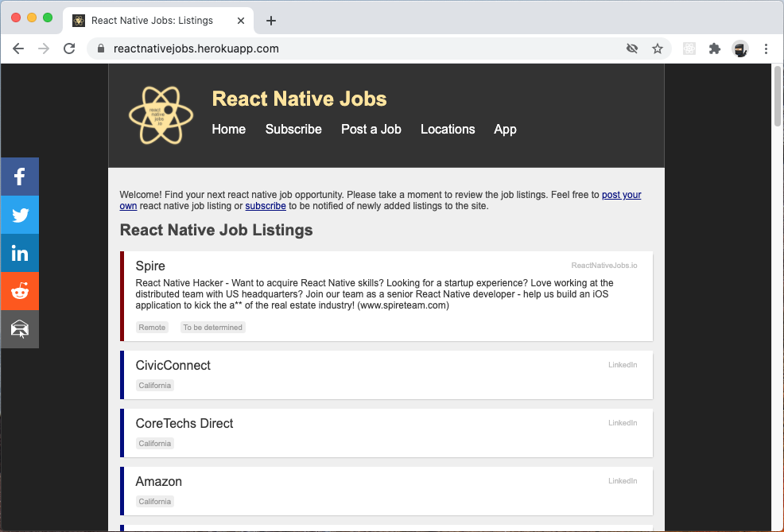Open the Extensions puzzle icon
This screenshot has width=784, height=532.
coord(715,49)
